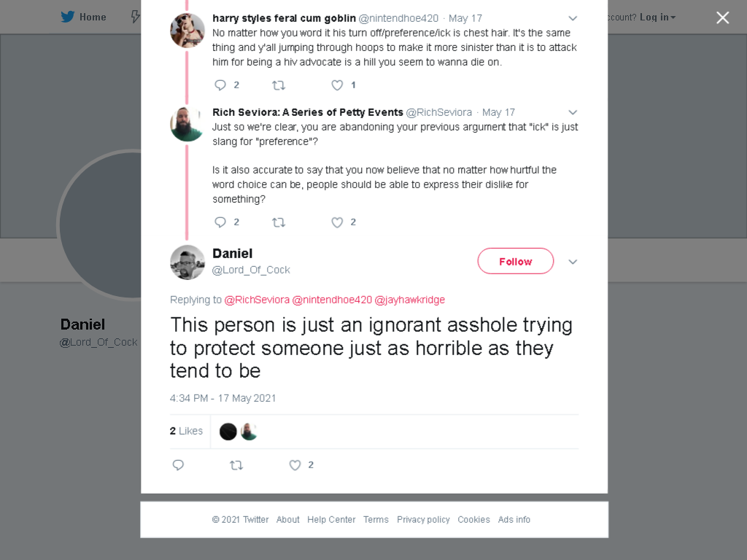Retweet the harry styles feral tweet

(x=279, y=85)
